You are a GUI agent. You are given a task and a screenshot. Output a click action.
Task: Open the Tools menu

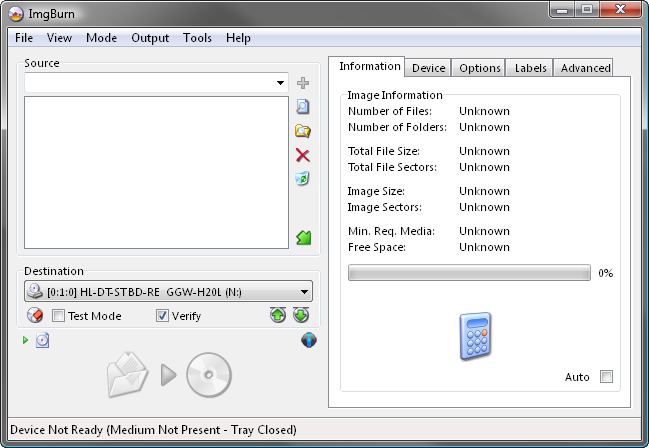tap(197, 38)
